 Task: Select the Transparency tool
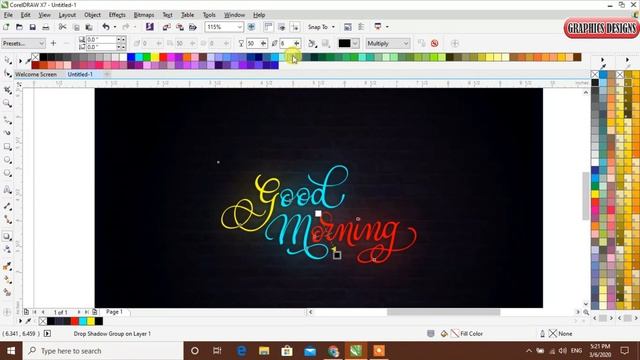[x=7, y=249]
